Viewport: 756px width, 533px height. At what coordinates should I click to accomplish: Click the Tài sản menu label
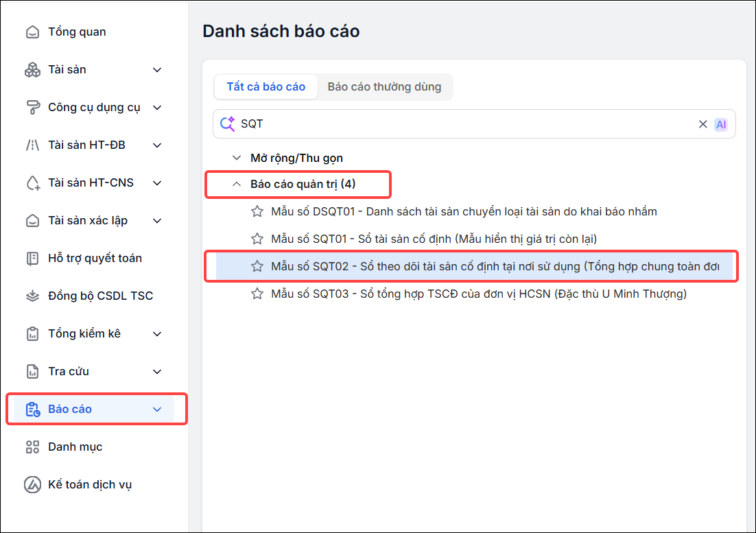click(x=67, y=70)
